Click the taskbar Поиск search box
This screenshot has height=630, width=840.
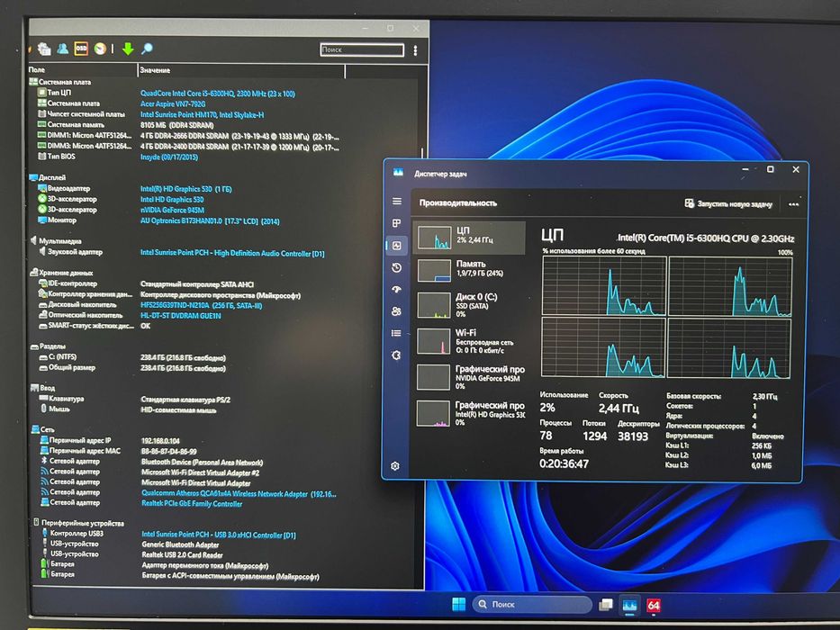tap(532, 604)
